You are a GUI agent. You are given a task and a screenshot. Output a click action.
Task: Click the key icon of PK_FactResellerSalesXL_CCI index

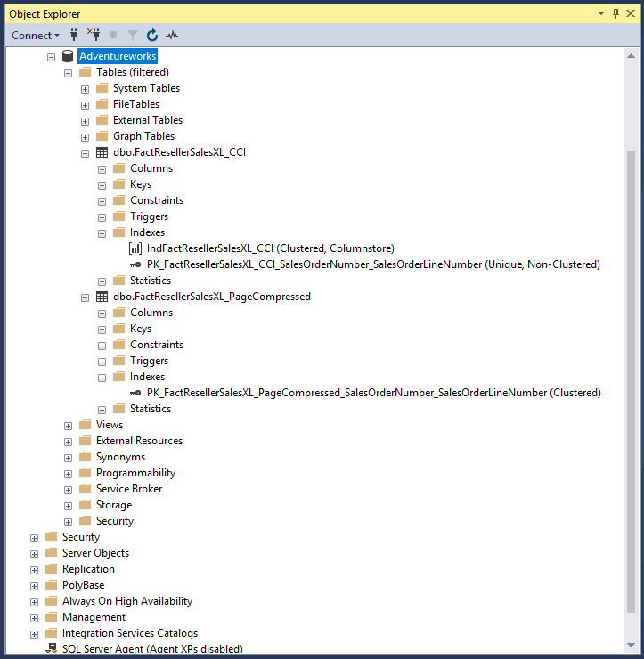(x=135, y=264)
